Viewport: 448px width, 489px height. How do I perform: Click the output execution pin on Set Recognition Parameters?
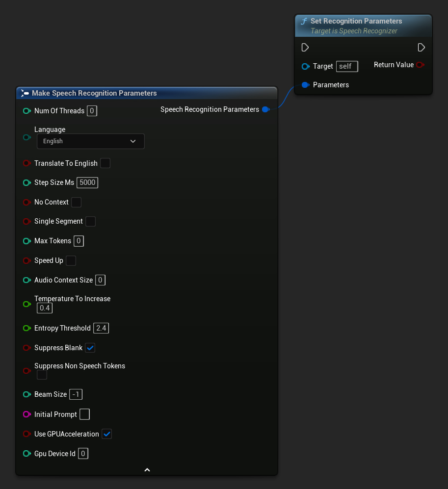tap(421, 48)
